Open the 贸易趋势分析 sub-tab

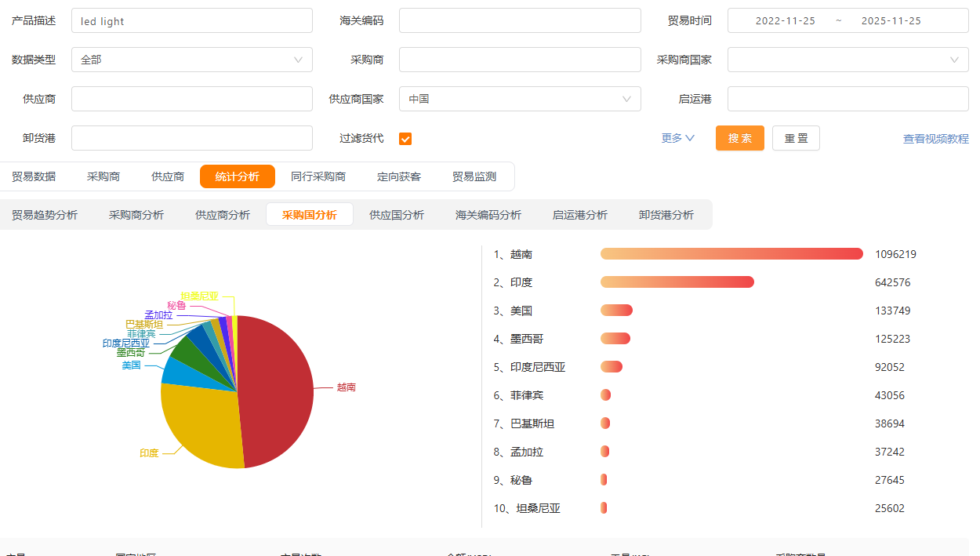[45, 215]
